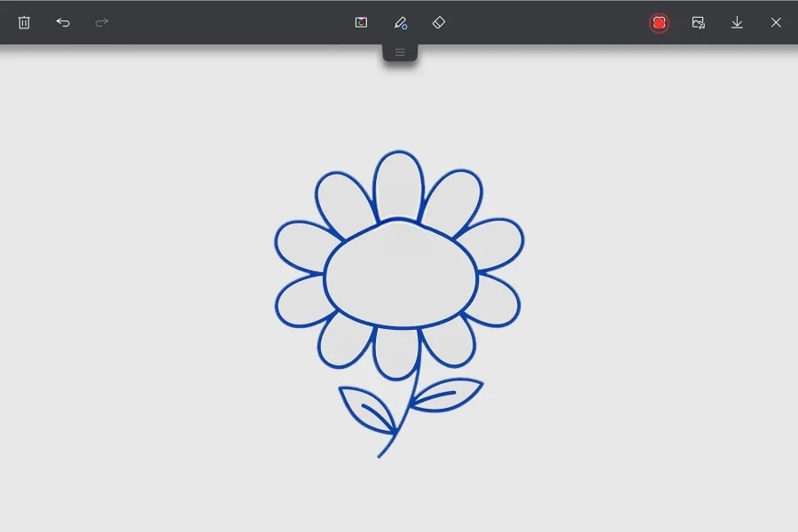
Task: Redo the undone stroke
Action: pos(102,22)
